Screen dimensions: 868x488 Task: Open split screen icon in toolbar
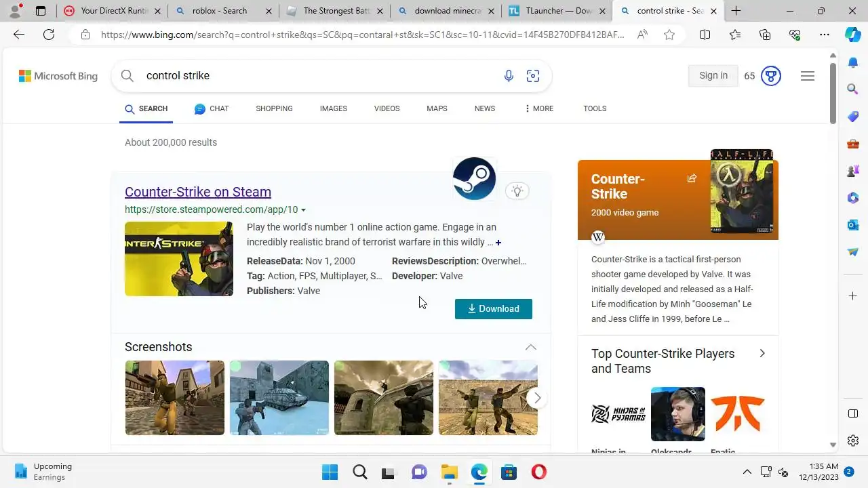click(x=705, y=35)
